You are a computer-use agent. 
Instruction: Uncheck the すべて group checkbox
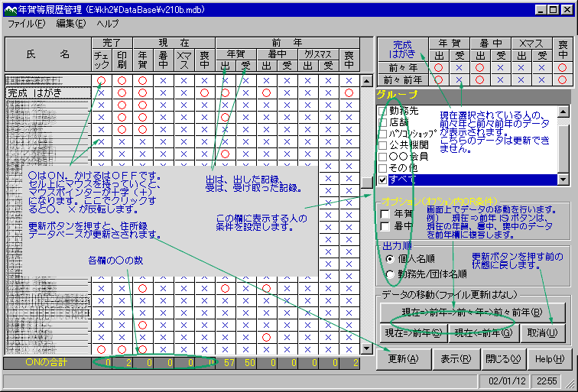[383, 179]
